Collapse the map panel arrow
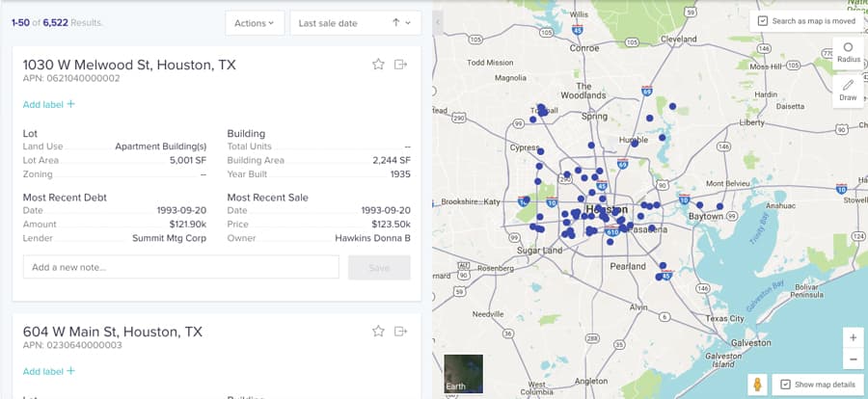The image size is (868, 399). 439,22
